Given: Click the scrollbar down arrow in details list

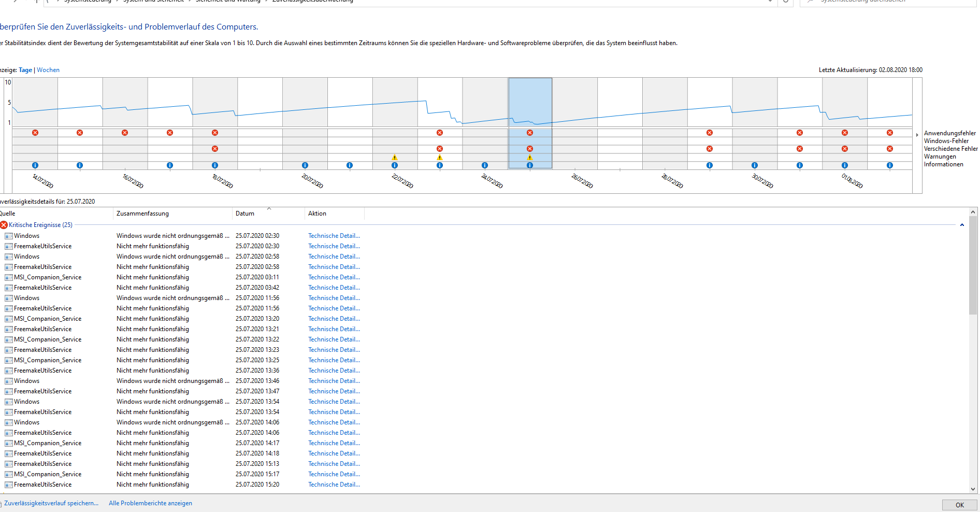Looking at the screenshot, I should pos(973,489).
